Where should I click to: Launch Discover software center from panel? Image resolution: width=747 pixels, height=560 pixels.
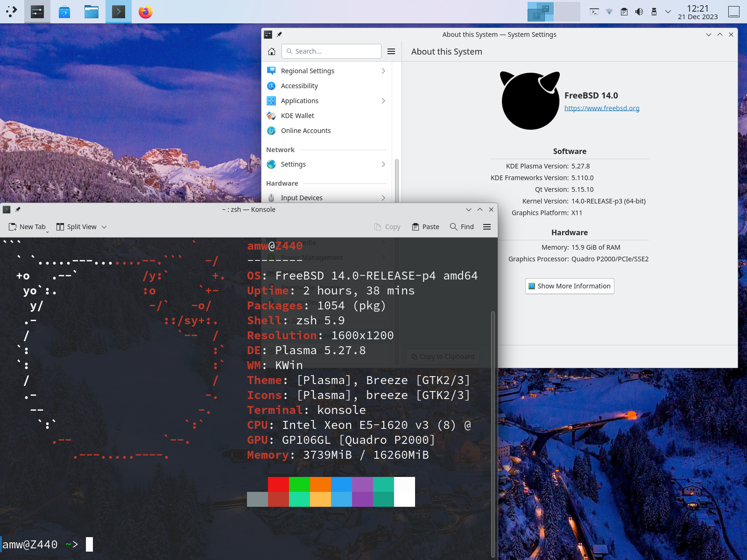[64, 12]
